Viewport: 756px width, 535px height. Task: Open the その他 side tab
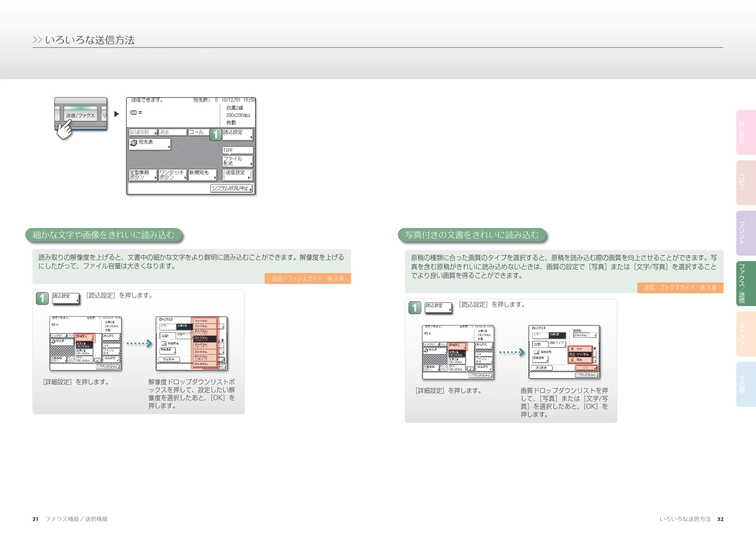tap(746, 384)
